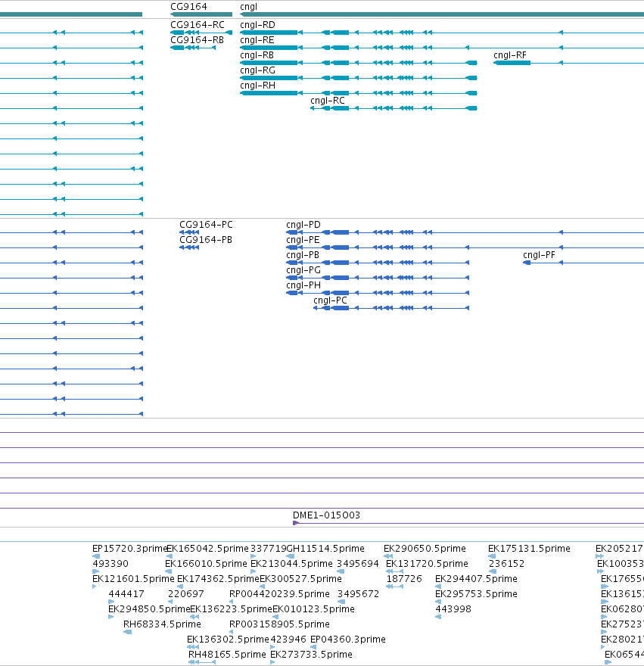Select the cngl-RG transcript label
Image resolution: width=644 pixels, height=666 pixels.
[257, 70]
